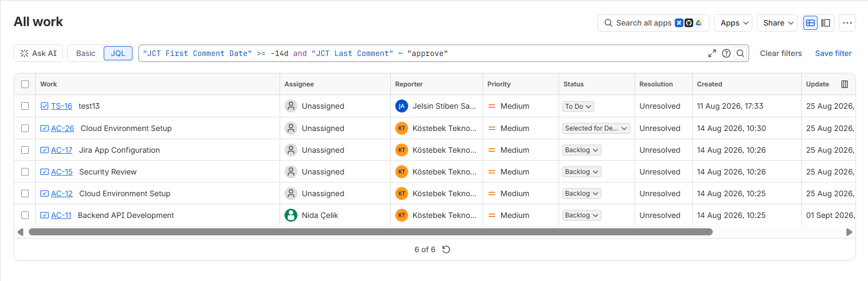Toggle the select-all checkbox in the table header

(25, 84)
